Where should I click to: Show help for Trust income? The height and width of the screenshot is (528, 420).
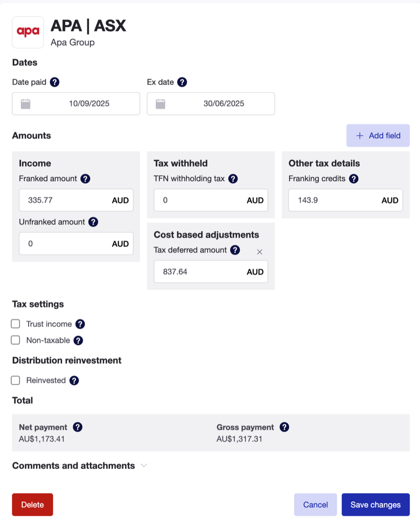tap(80, 324)
